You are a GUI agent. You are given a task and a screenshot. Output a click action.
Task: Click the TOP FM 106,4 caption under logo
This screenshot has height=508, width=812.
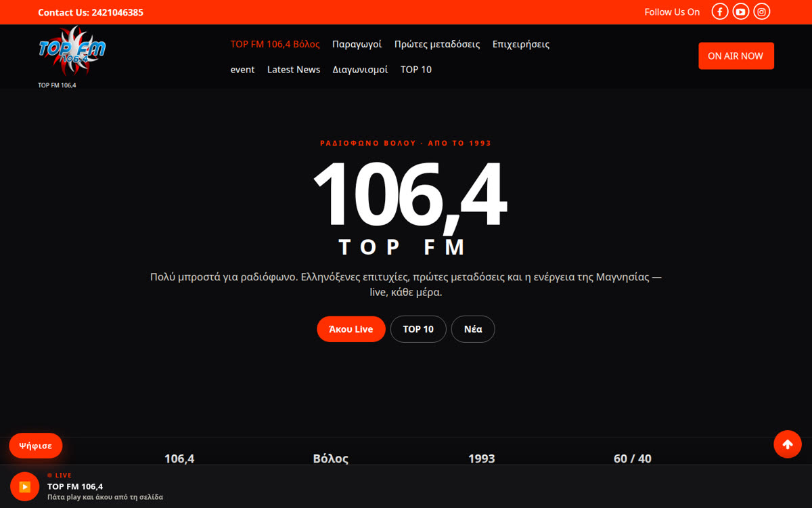coord(57,85)
